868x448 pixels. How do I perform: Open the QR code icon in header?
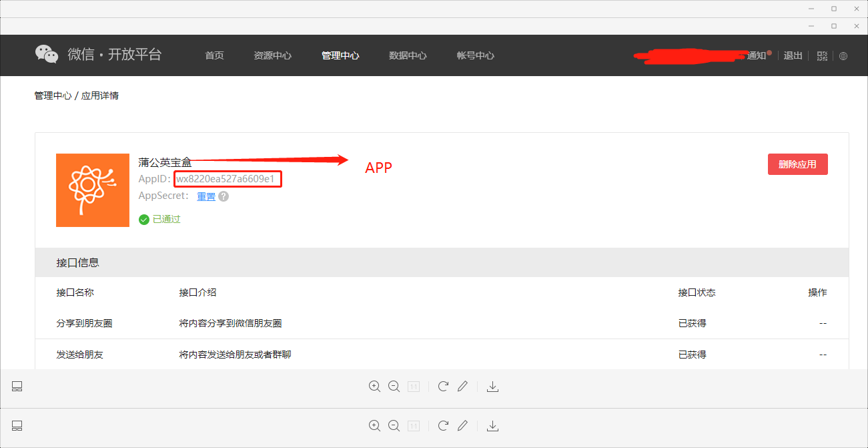click(822, 56)
